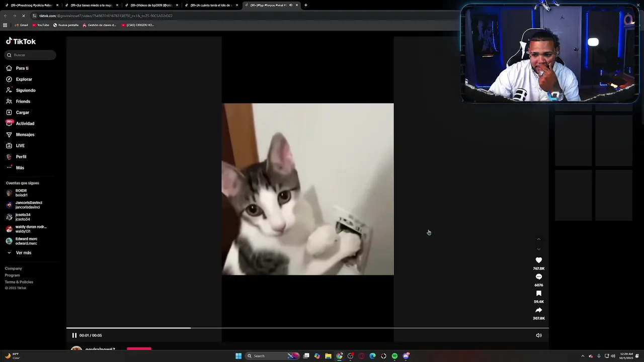The image size is (644, 362).
Task: Open the Windows Start menu
Action: pos(238,356)
